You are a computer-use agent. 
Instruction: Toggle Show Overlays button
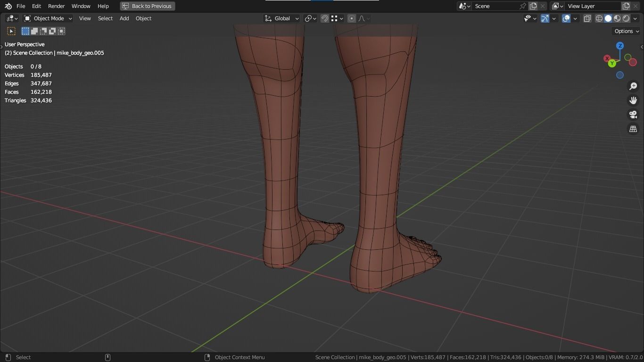(x=566, y=18)
